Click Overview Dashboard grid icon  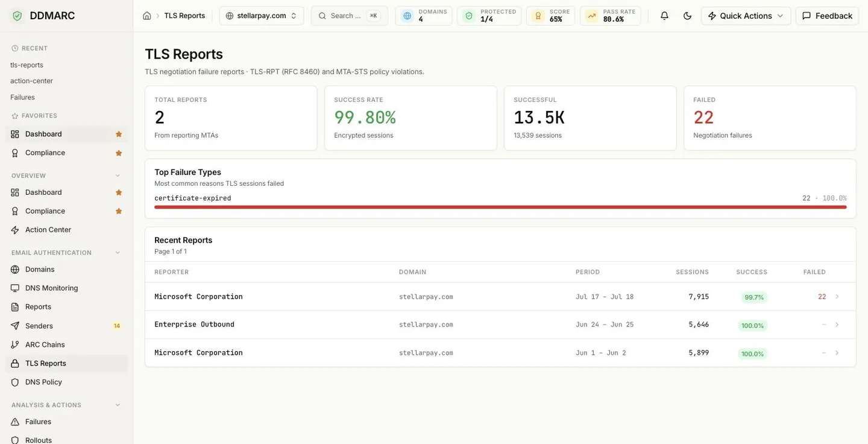pos(15,192)
